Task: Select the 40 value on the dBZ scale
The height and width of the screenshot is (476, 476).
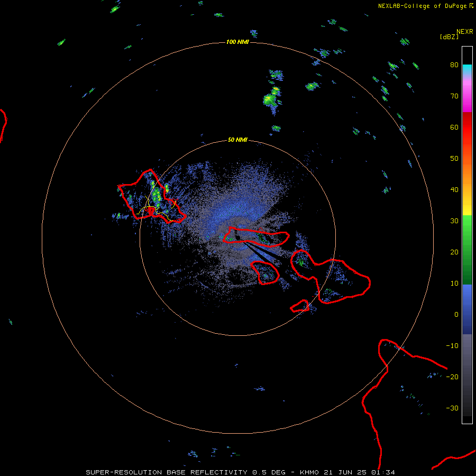Action: point(454,190)
